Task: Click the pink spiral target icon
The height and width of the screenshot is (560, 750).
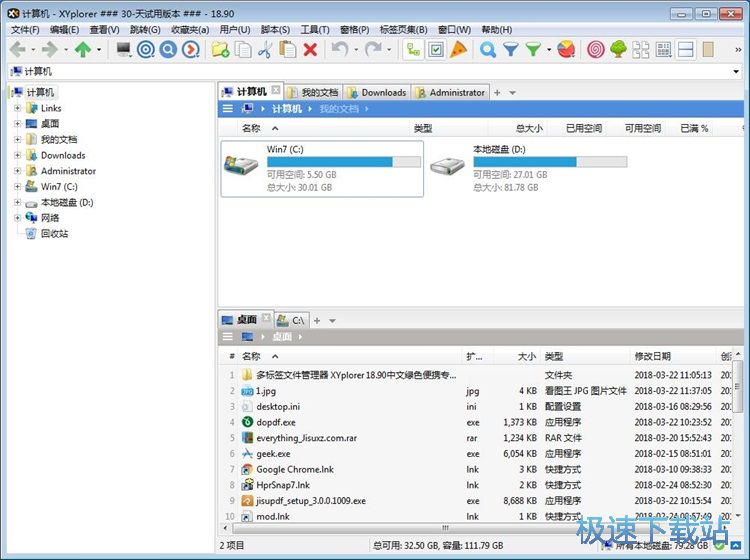Action: (x=596, y=49)
